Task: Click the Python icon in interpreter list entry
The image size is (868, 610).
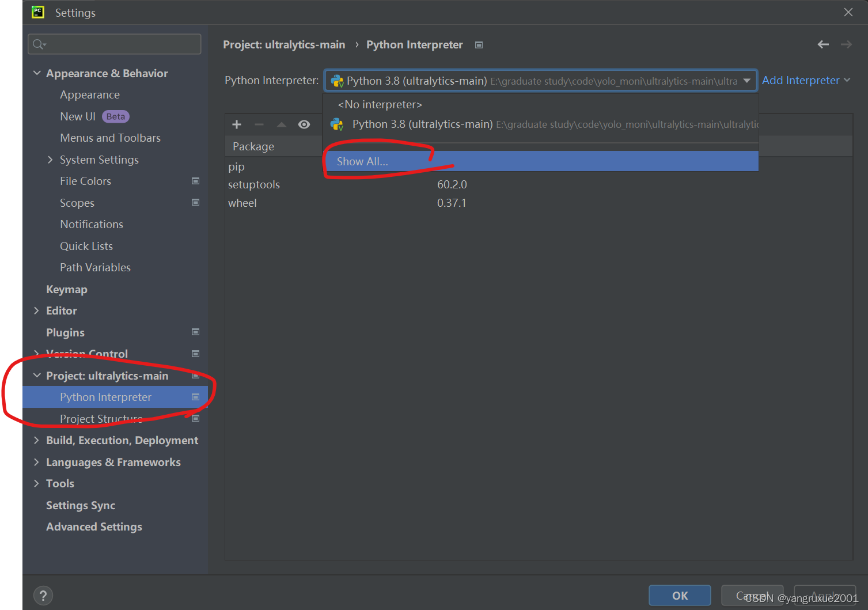Action: click(x=337, y=124)
